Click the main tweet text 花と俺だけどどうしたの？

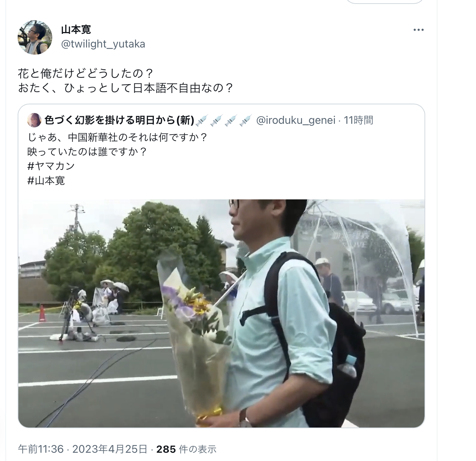point(86,73)
